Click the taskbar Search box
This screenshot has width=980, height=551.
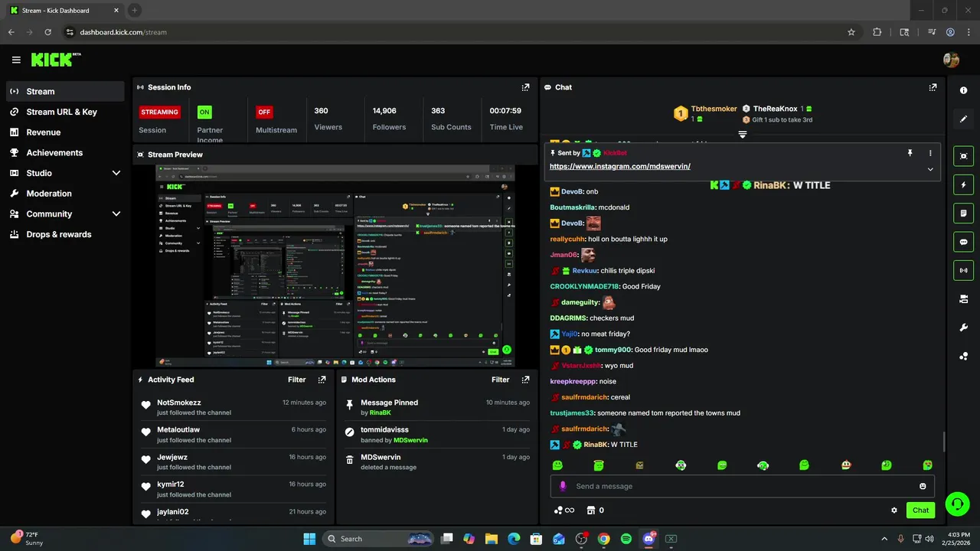pyautogui.click(x=379, y=539)
